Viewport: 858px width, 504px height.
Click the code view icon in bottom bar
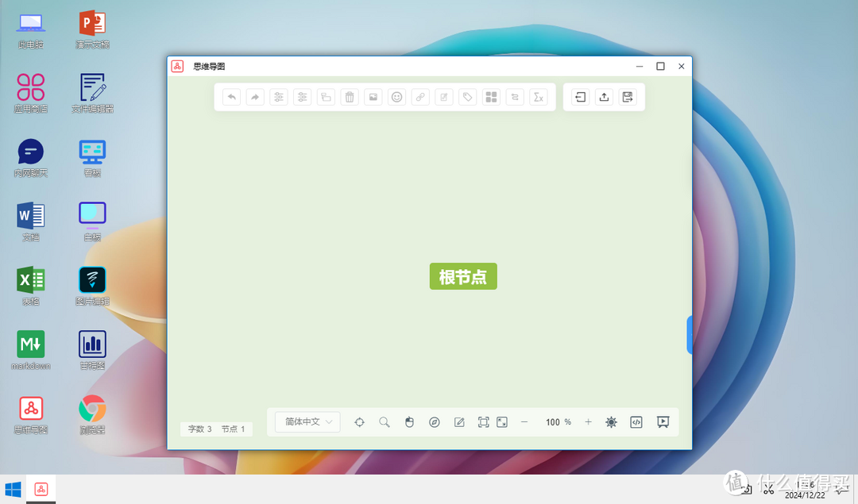636,422
